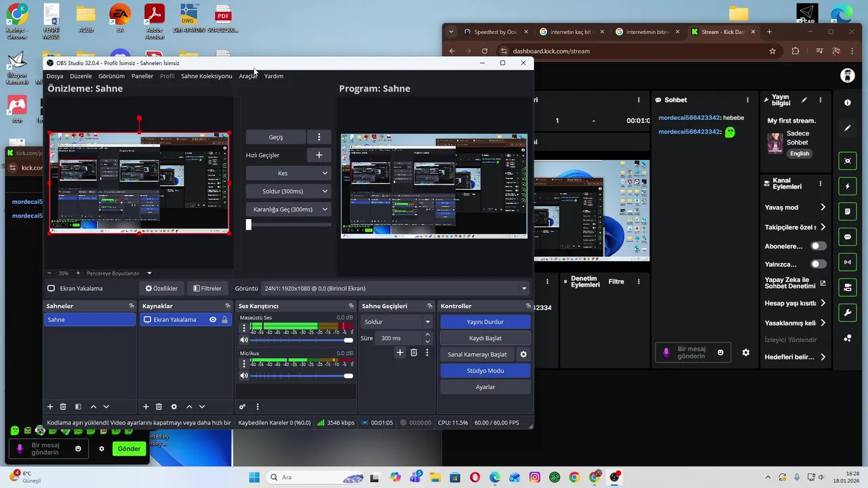Open the Sahne Koleksiyonu menu
This screenshot has width=868, height=488.
click(x=206, y=76)
